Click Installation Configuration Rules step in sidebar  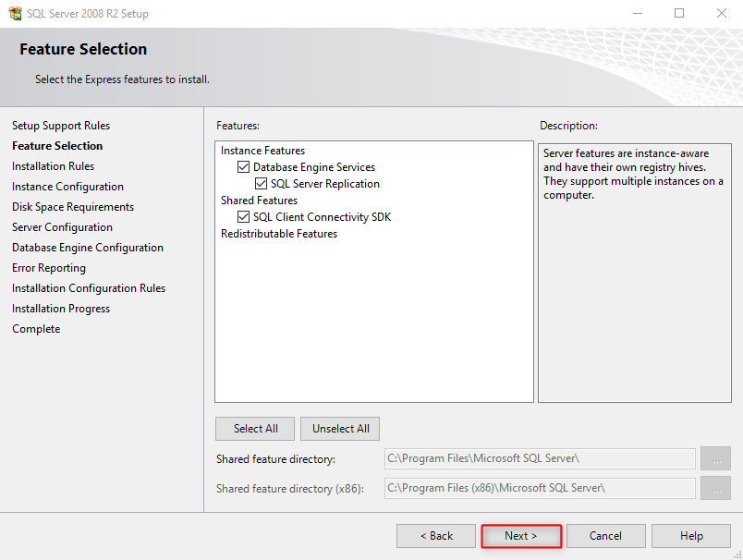click(89, 288)
